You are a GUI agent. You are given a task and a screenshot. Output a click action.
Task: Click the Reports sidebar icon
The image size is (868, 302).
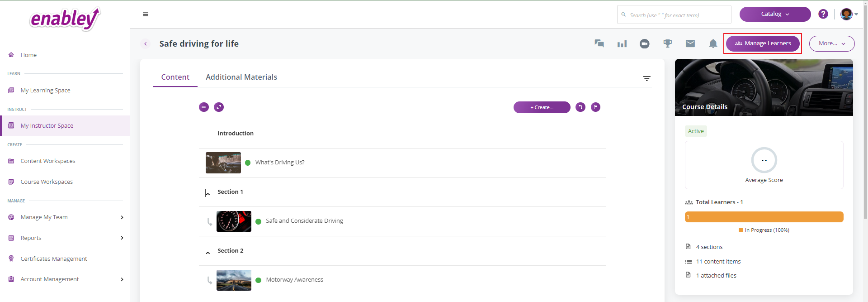11,238
